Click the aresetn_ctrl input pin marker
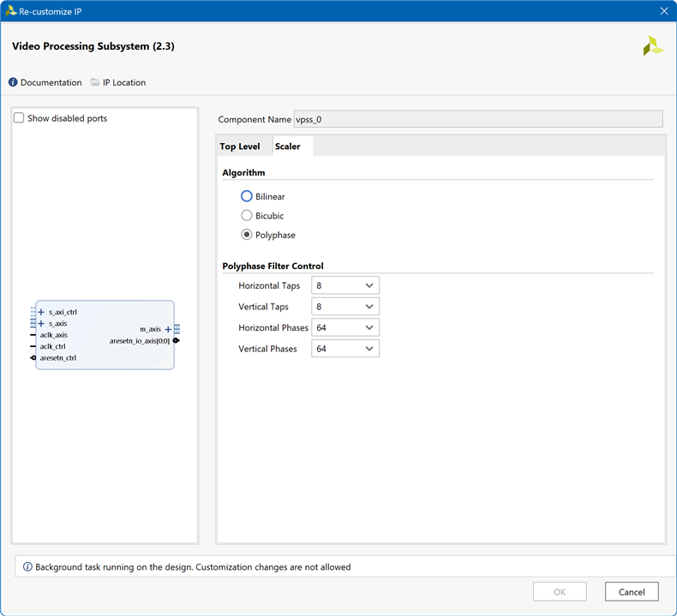The image size is (677, 616). click(x=33, y=358)
